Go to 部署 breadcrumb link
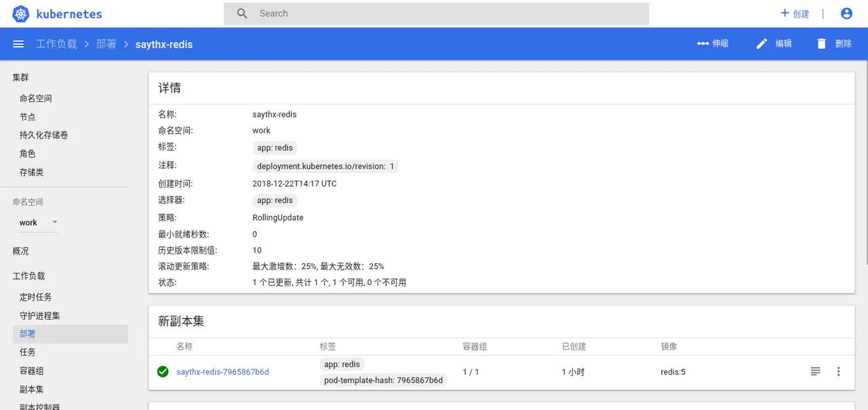This screenshot has height=410, width=868. click(106, 44)
